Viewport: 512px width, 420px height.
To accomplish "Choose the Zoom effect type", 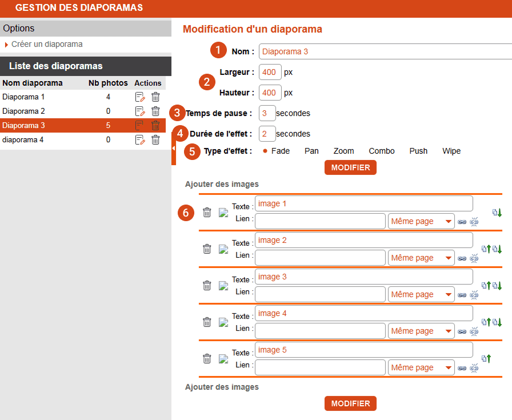I will [x=343, y=151].
